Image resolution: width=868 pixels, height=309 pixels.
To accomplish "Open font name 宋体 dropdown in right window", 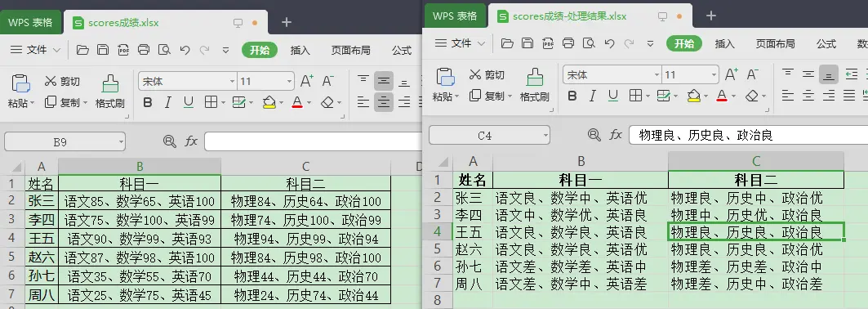I will 657,74.
